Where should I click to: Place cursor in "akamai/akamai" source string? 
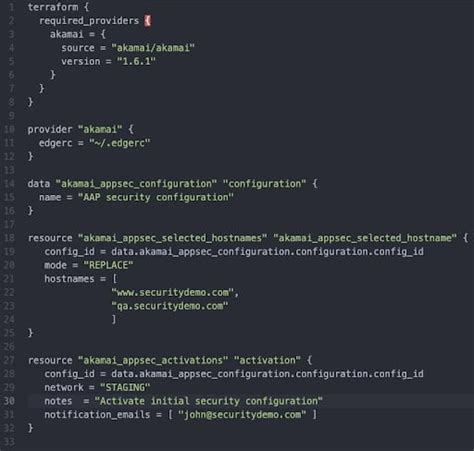(153, 48)
